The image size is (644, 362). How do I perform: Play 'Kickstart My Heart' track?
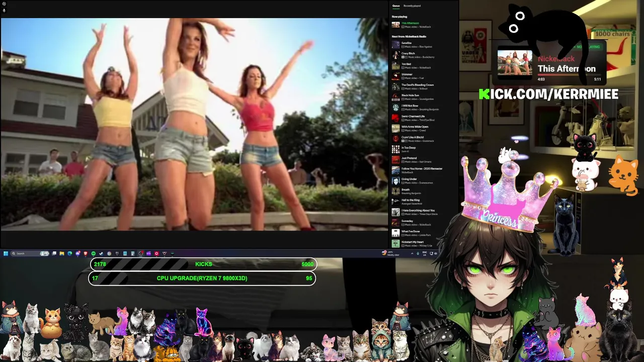coord(423,244)
